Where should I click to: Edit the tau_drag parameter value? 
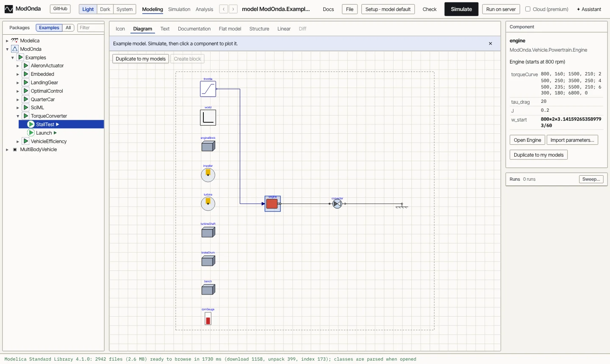tap(571, 102)
